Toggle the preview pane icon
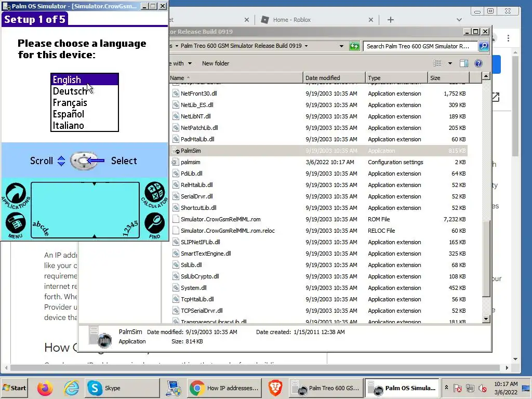Image resolution: width=532 pixels, height=399 pixels. pyautogui.click(x=464, y=63)
